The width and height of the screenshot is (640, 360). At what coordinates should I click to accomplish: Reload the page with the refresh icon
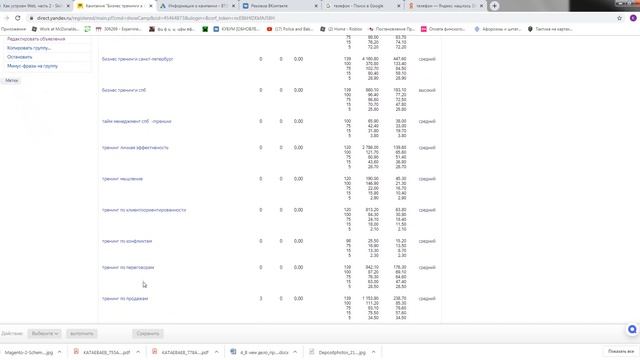tap(18, 18)
